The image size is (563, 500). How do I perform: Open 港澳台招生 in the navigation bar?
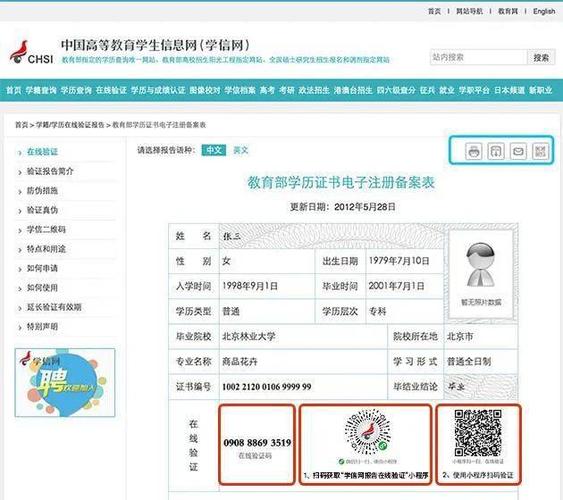(353, 90)
